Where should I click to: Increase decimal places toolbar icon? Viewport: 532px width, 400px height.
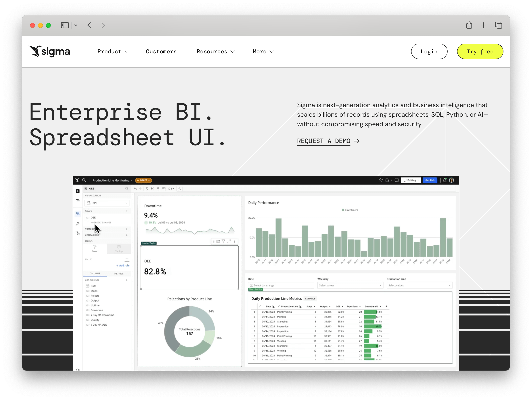[x=164, y=189]
